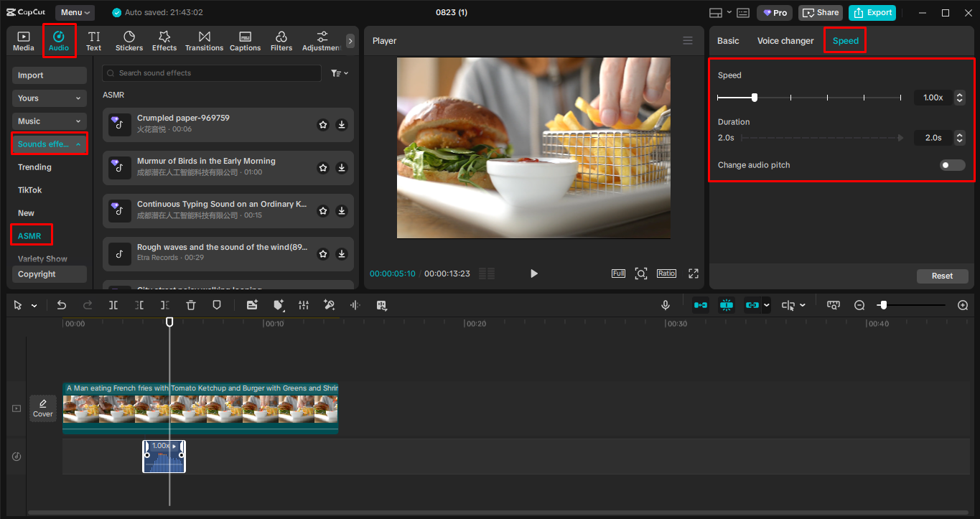
Task: Undo the last edit
Action: (x=62, y=305)
